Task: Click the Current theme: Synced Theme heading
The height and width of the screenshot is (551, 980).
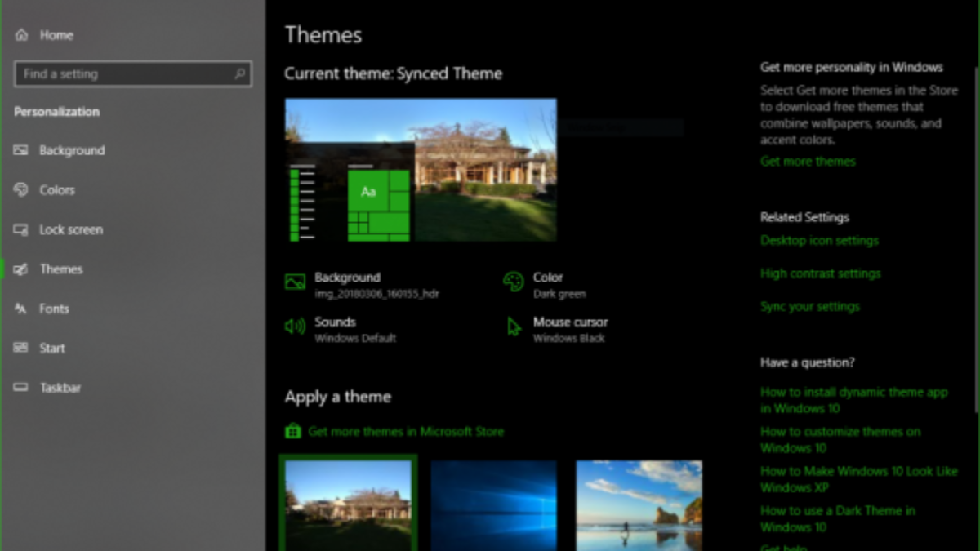Action: [x=393, y=73]
